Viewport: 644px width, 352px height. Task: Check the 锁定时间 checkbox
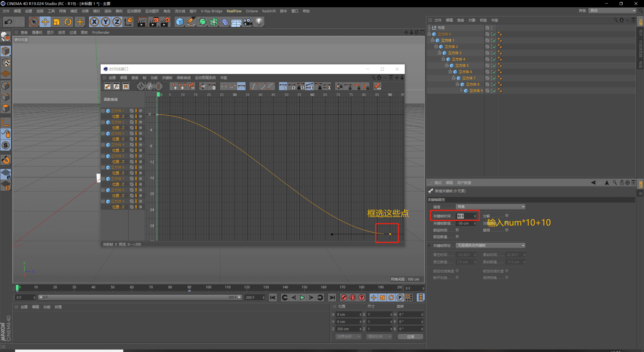[457, 230]
